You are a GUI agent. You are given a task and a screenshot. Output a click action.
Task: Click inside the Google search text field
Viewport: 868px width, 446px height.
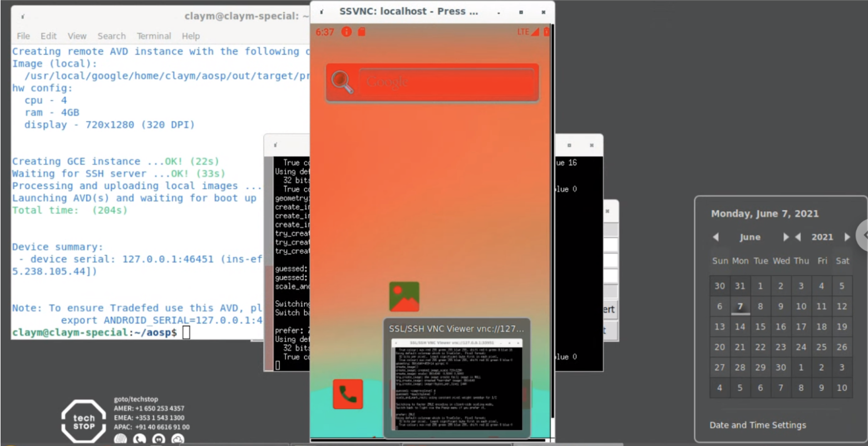[445, 83]
